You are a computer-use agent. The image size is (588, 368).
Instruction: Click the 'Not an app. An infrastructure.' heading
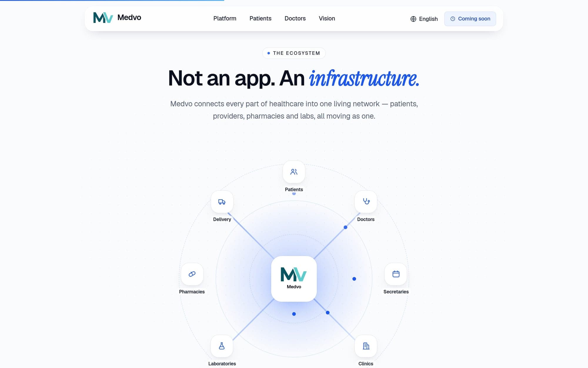click(x=294, y=78)
